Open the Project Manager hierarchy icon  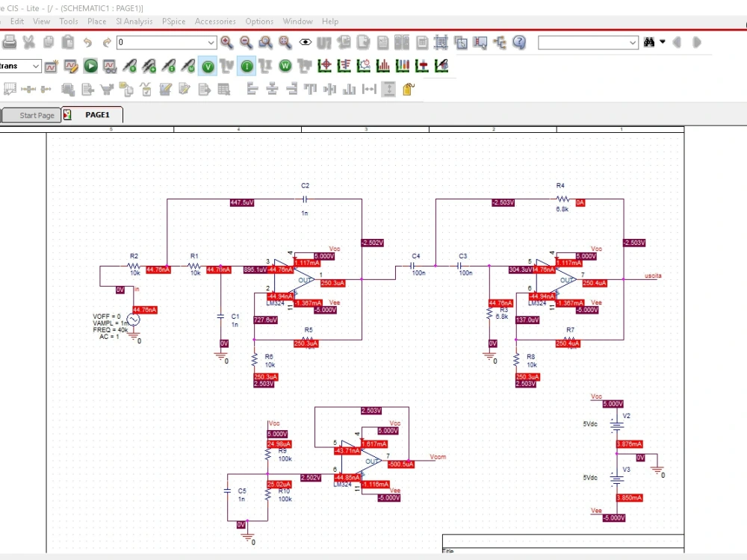click(x=500, y=43)
